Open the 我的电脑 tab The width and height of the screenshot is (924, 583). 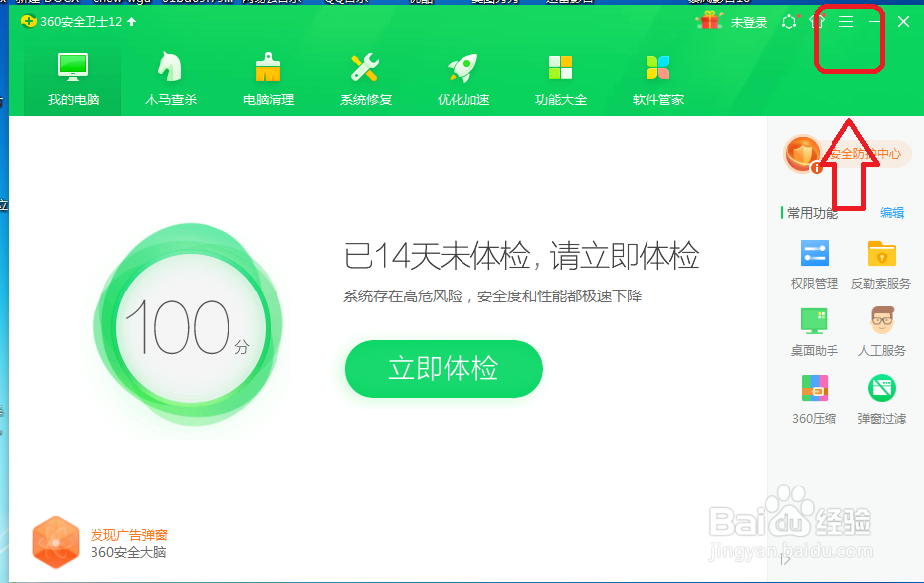point(73,80)
